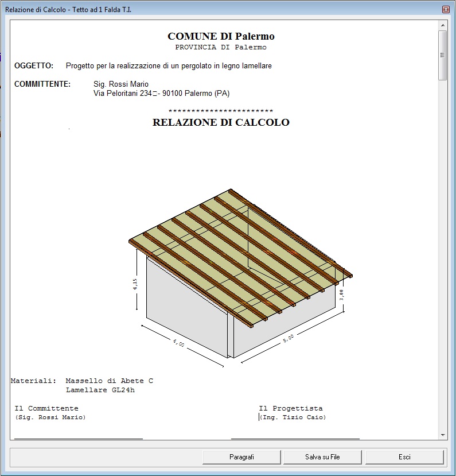Click the vertical scrollbar thumb
This screenshot has height=476, width=456.
point(443,55)
